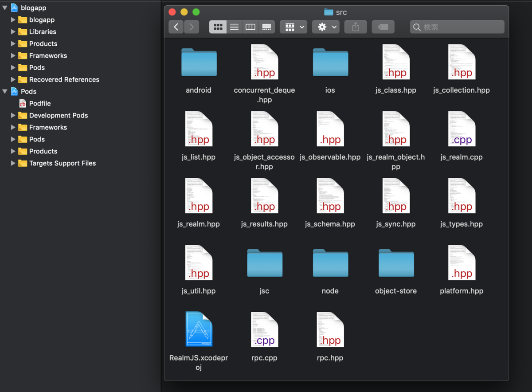Select RealmJS.xcodeproj project icon
The width and height of the screenshot is (532, 392).
pos(199,329)
